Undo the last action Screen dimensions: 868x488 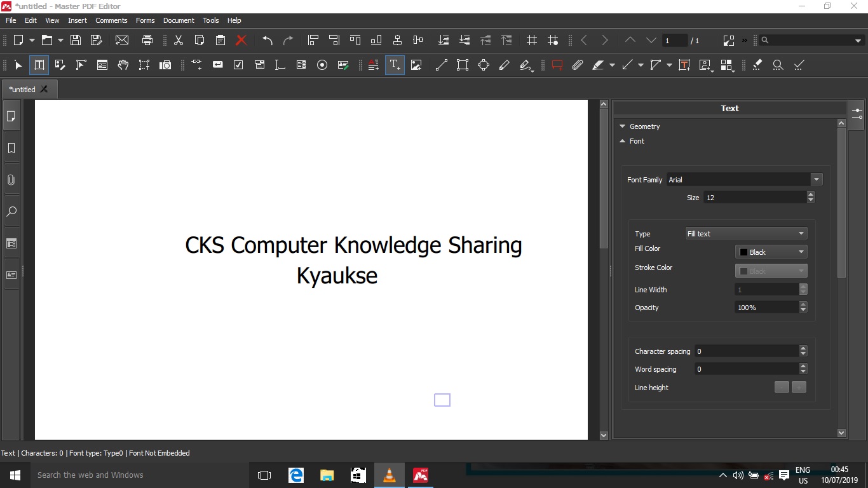click(268, 40)
